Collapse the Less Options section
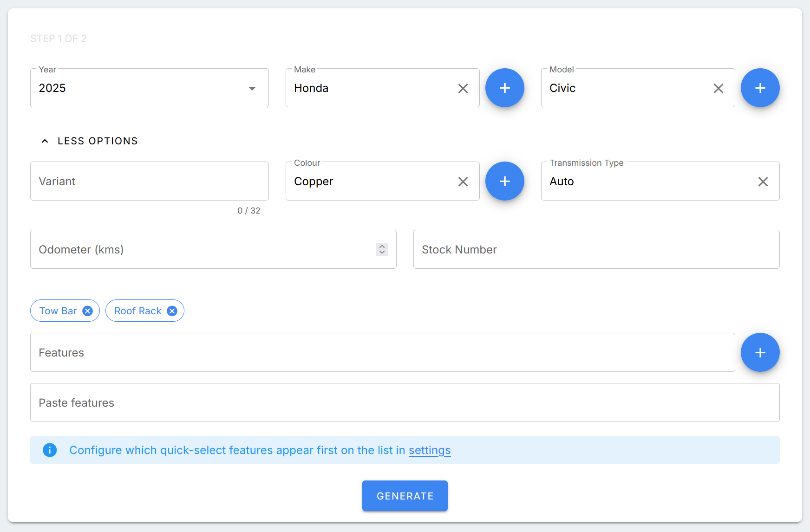This screenshot has width=810, height=532. (90, 141)
